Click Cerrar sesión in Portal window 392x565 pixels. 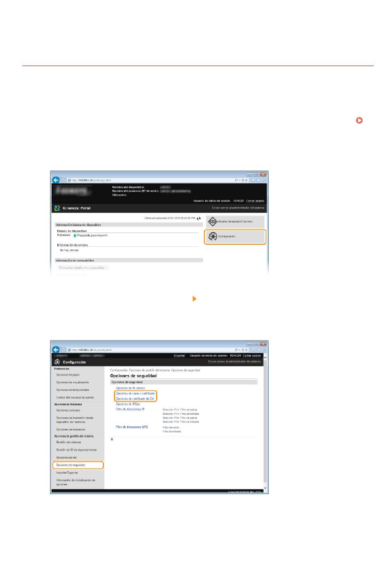(255, 201)
